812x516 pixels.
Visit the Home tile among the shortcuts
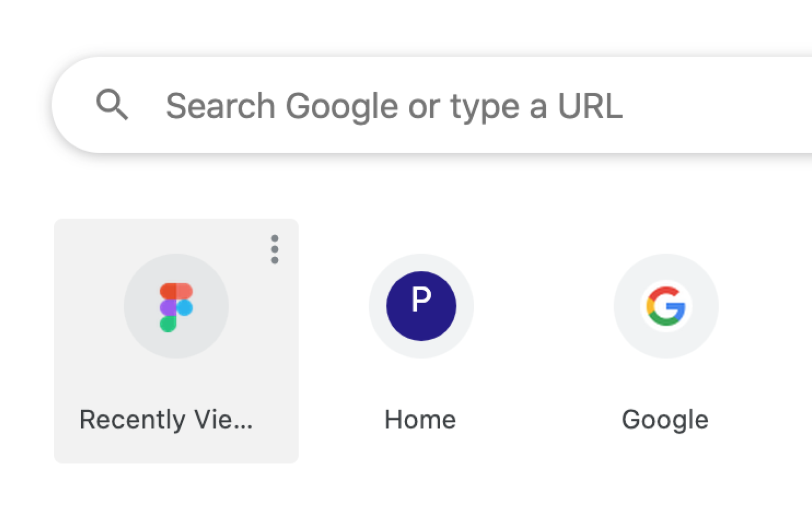pos(421,341)
